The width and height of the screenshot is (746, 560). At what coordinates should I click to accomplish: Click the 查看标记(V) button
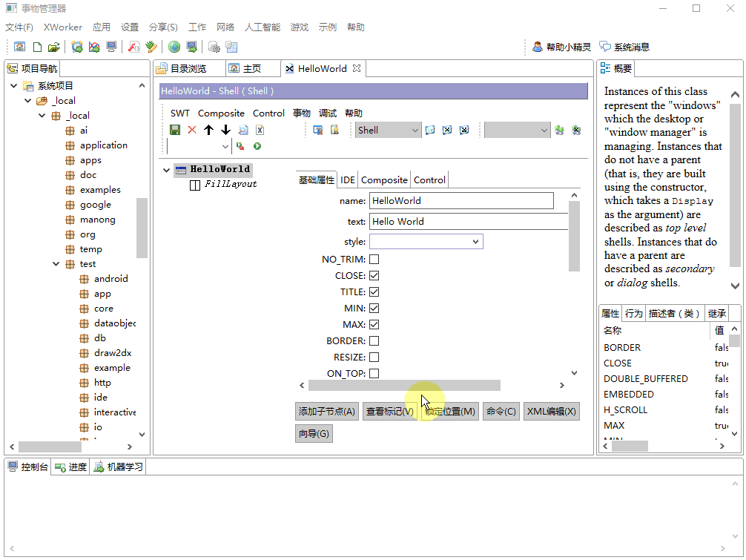[x=389, y=411]
